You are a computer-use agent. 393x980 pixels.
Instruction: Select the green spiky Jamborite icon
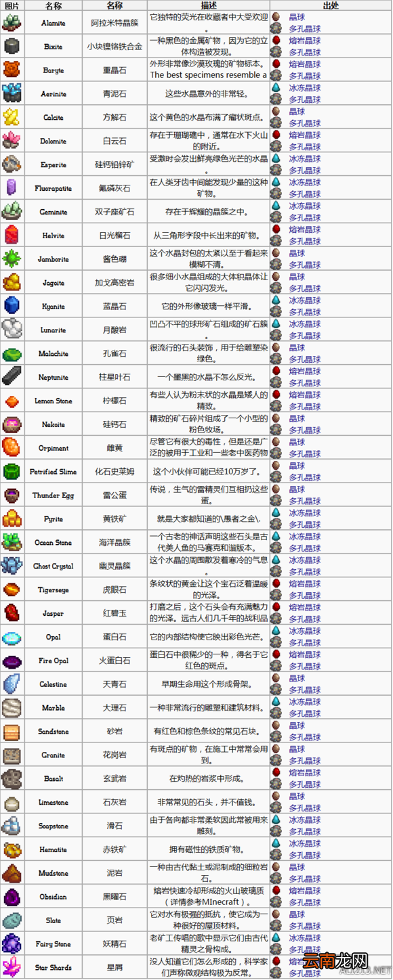coord(12,259)
